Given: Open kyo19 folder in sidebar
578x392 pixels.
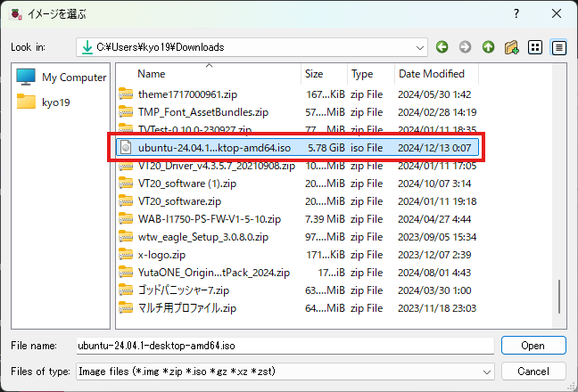Looking at the screenshot, I should [44, 102].
